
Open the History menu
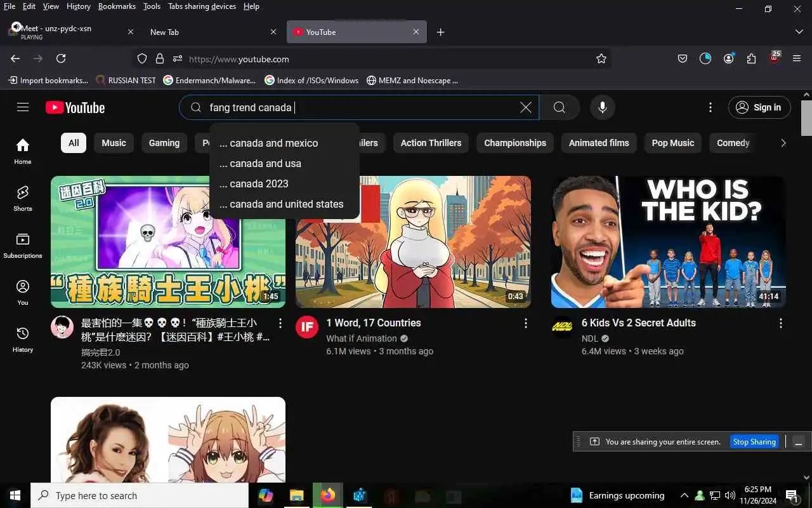(78, 6)
